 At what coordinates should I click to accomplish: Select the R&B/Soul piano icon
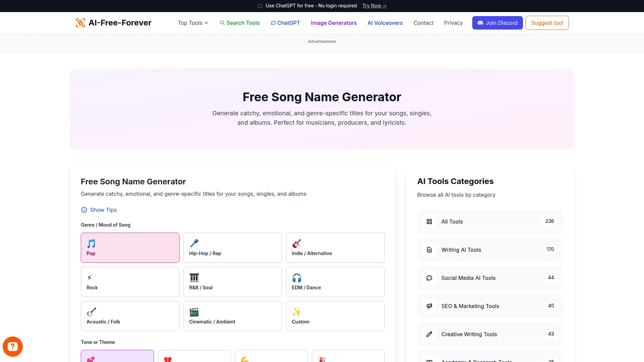point(194,277)
